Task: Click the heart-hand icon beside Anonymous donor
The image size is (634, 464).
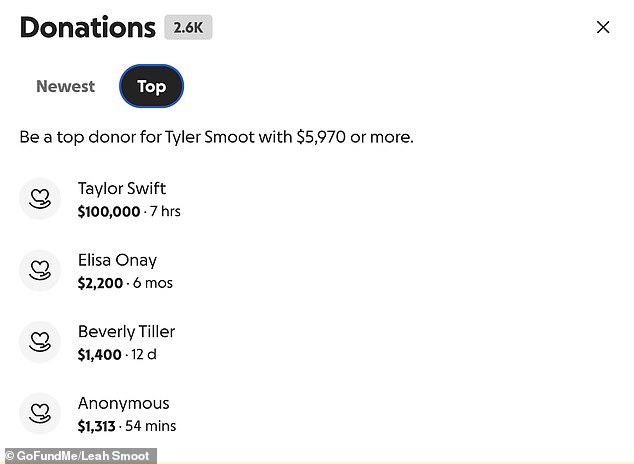Action: pyautogui.click(x=40, y=413)
